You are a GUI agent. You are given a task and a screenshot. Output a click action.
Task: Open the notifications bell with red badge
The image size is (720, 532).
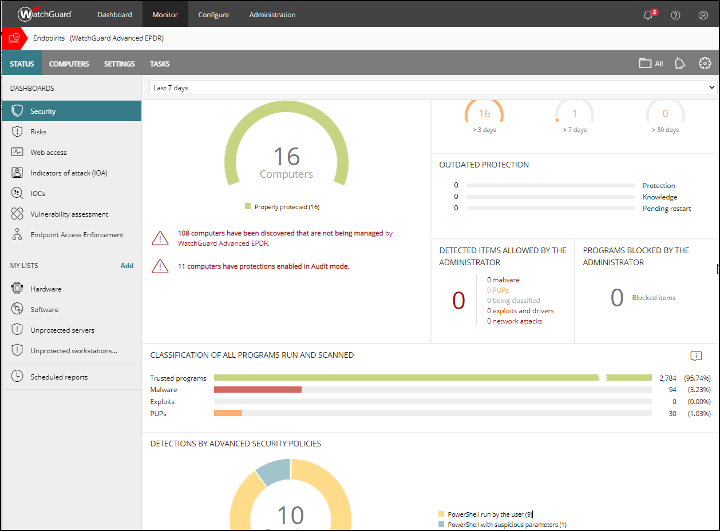point(649,15)
